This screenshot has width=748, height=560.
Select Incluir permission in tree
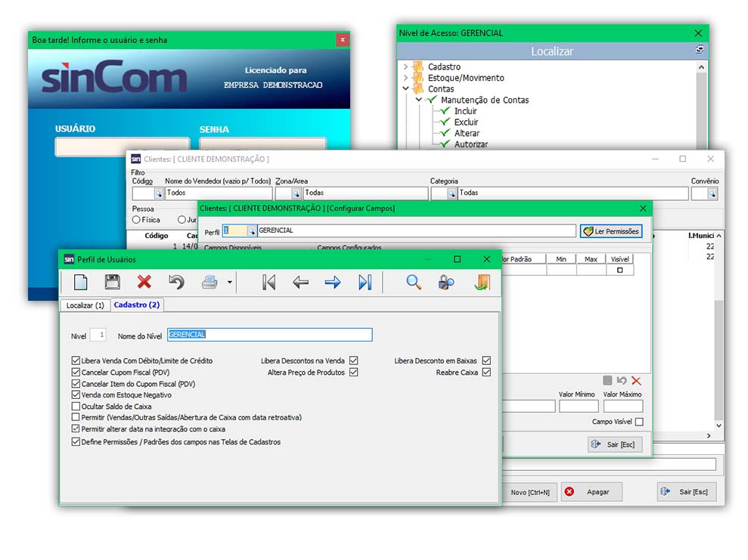(465, 111)
